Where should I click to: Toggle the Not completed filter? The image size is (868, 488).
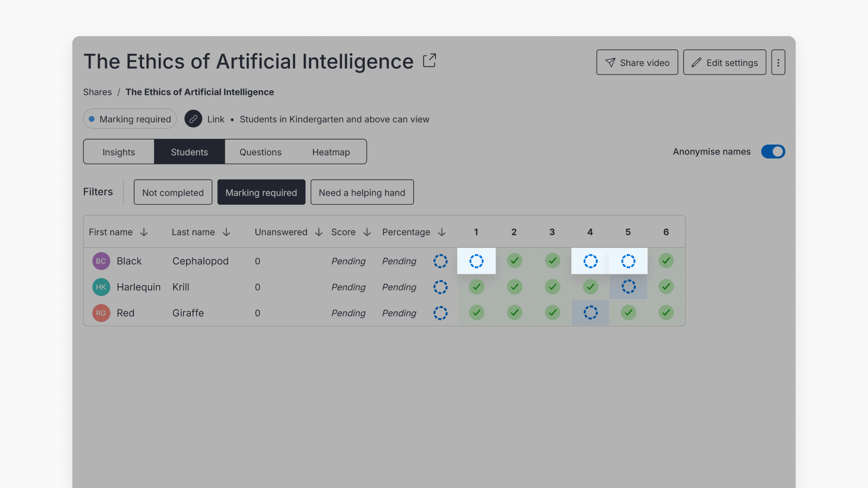[x=173, y=192]
